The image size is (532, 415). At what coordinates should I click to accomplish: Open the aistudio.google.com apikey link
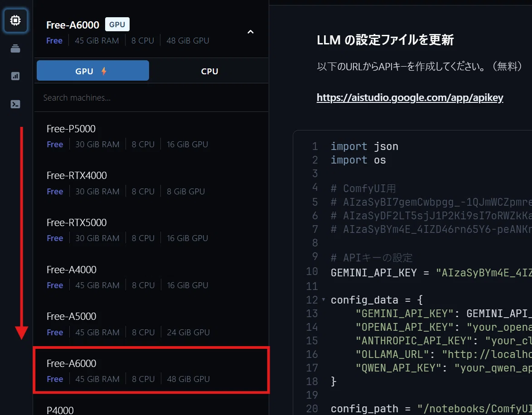[410, 98]
